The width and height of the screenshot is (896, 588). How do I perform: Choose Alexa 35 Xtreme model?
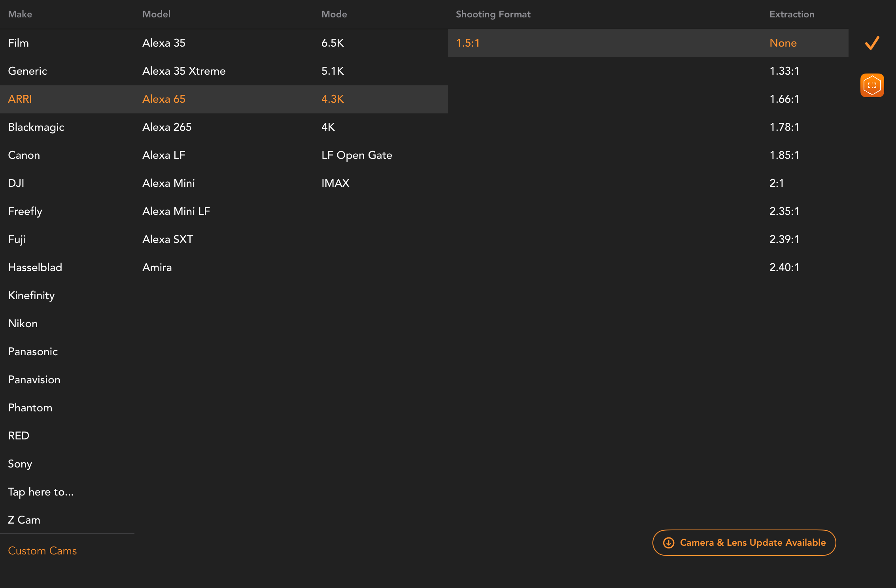[224, 71]
